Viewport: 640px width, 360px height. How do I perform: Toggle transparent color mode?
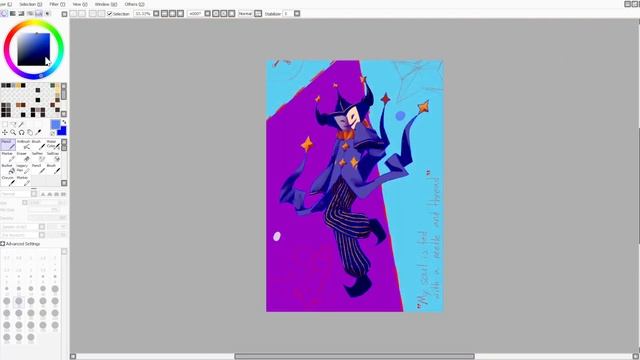(x=53, y=133)
